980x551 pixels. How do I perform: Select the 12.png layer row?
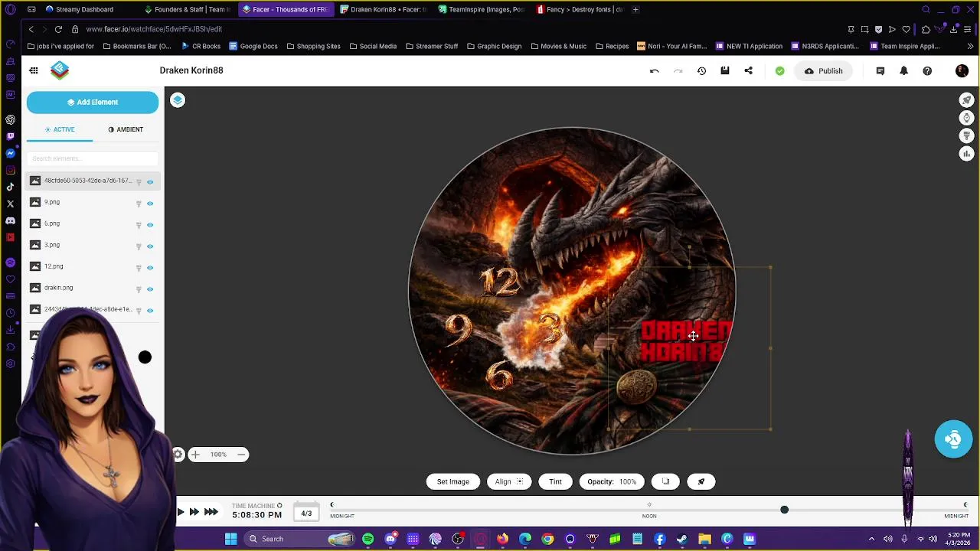93,266
